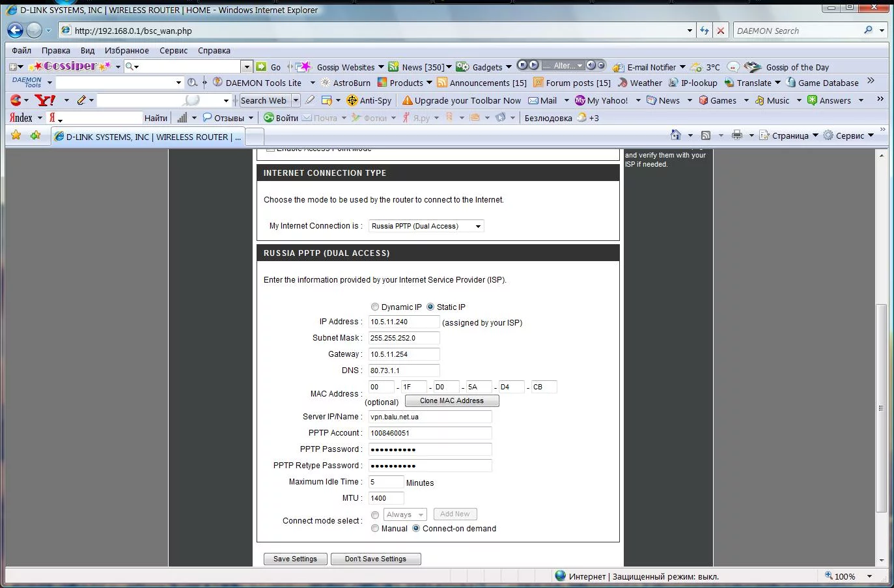Image resolution: width=894 pixels, height=588 pixels.
Task: Open My Internet Connection type dropdown
Action: point(426,226)
